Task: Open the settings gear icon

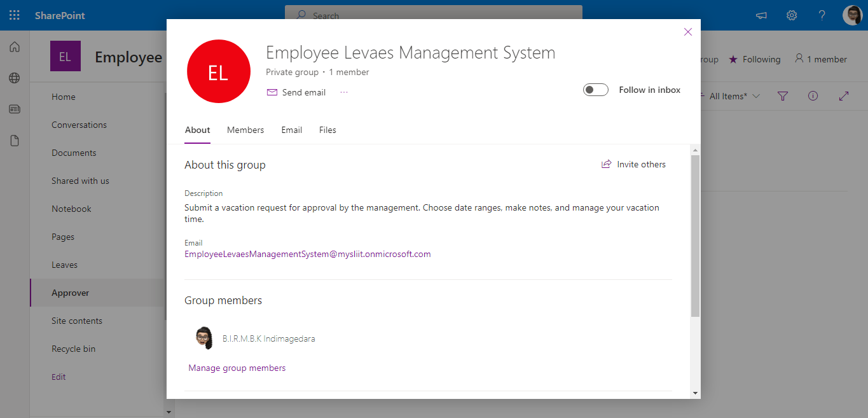Action: (792, 15)
